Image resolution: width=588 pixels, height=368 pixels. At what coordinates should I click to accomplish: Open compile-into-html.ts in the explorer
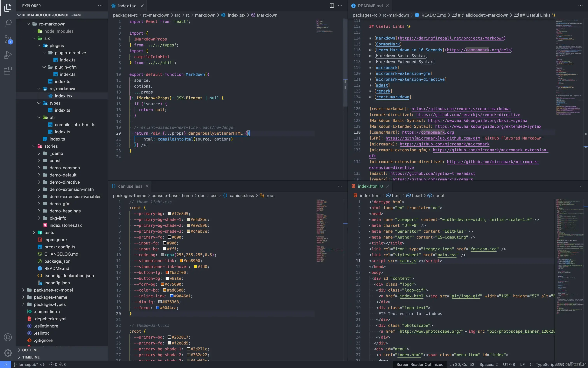pyautogui.click(x=75, y=125)
